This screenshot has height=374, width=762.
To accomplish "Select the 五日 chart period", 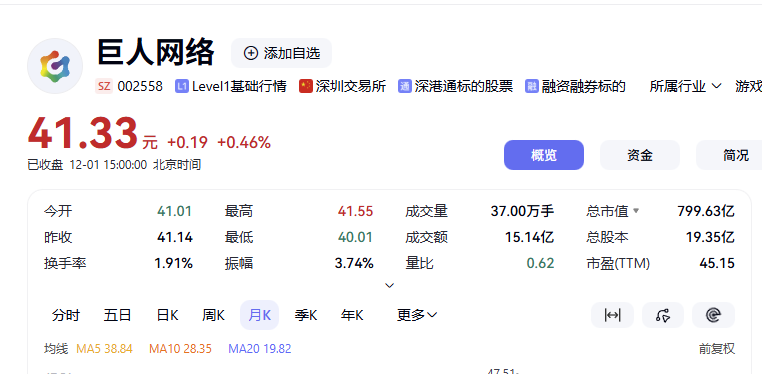I will tap(117, 315).
